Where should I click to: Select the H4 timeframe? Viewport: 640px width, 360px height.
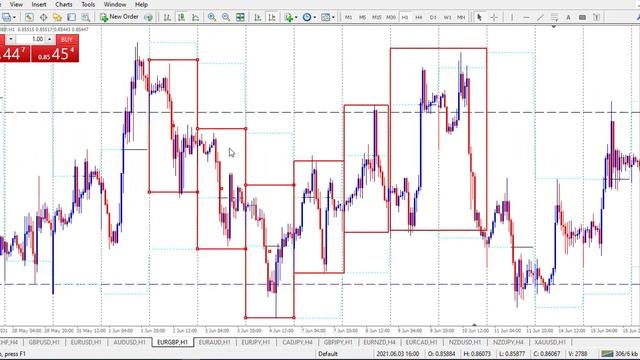click(x=419, y=17)
